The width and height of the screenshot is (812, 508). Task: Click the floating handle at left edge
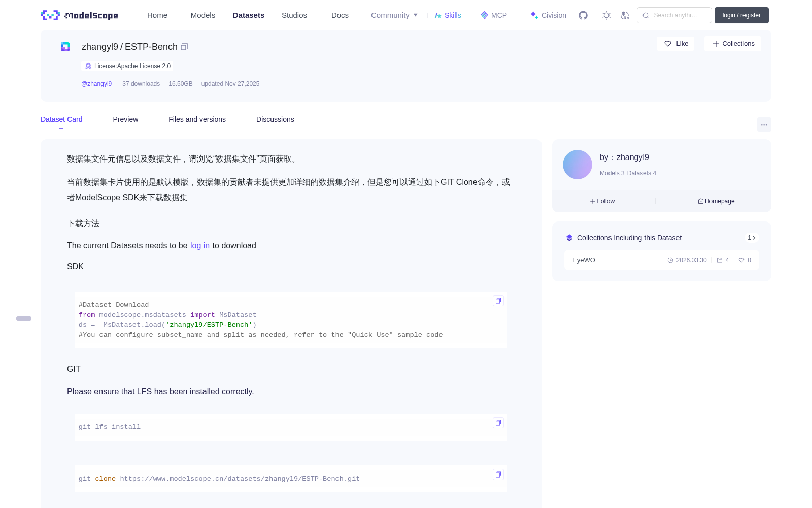tap(24, 319)
